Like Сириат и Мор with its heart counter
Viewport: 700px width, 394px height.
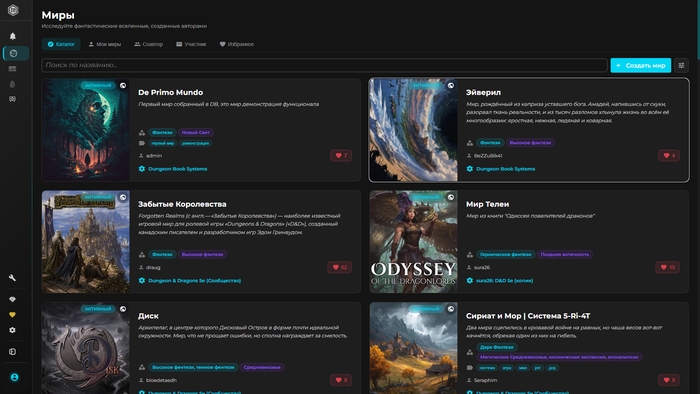pyautogui.click(x=669, y=380)
